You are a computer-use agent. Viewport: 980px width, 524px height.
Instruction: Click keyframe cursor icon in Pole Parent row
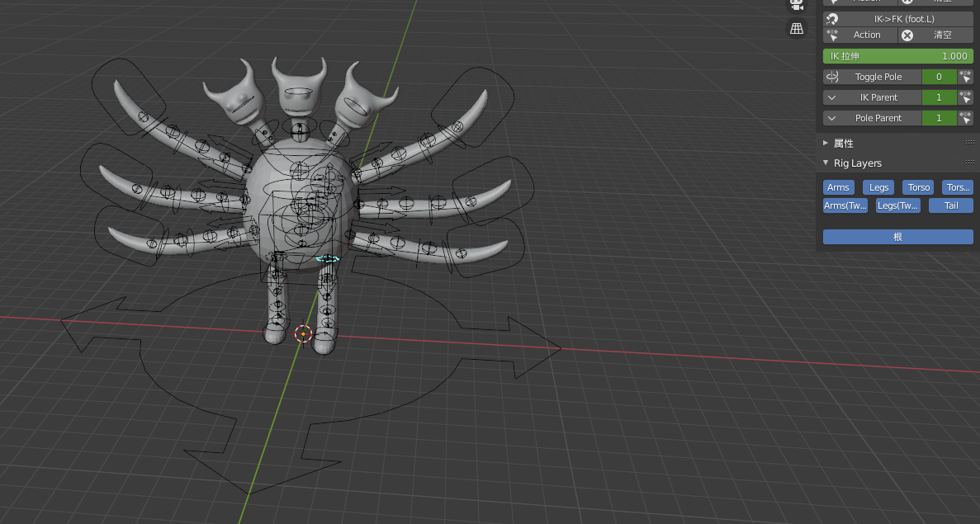[965, 118]
